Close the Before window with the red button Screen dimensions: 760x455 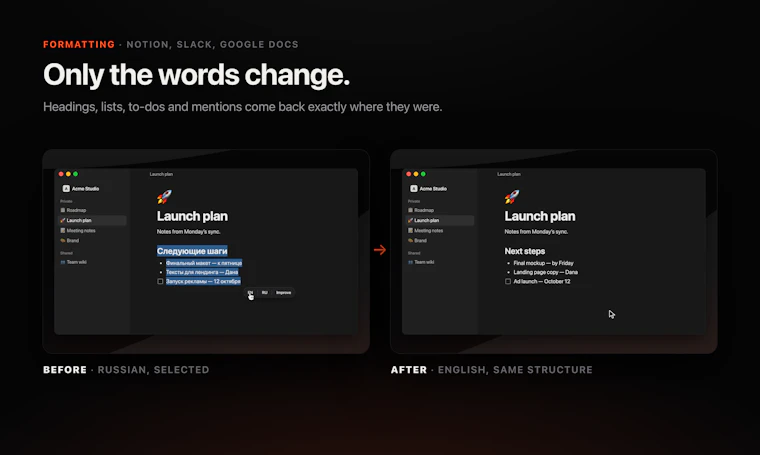point(61,174)
